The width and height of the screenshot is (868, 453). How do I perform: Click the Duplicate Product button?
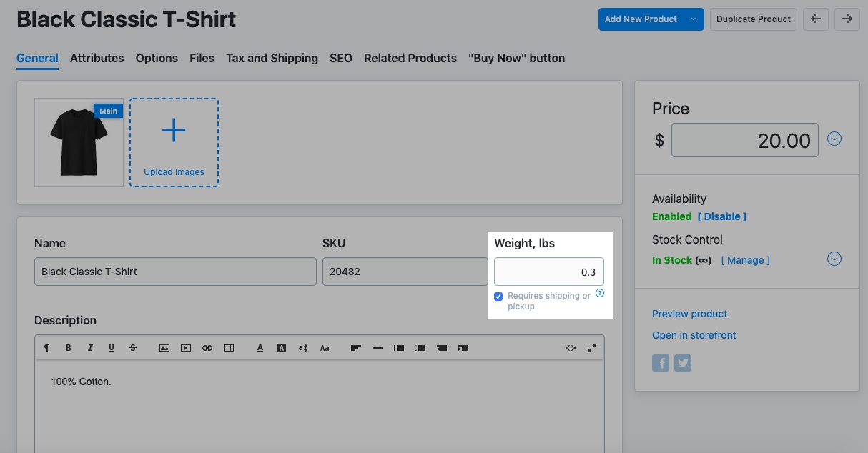coord(753,19)
